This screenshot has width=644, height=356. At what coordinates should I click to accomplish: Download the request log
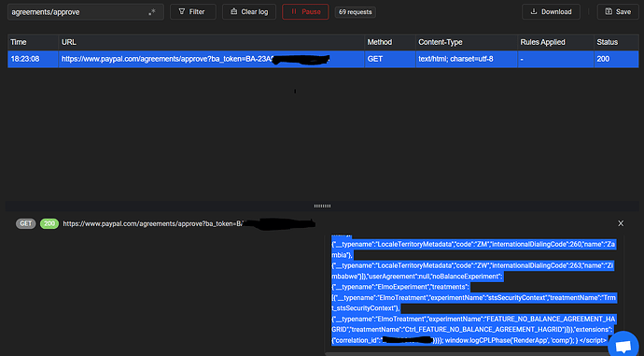tap(551, 12)
